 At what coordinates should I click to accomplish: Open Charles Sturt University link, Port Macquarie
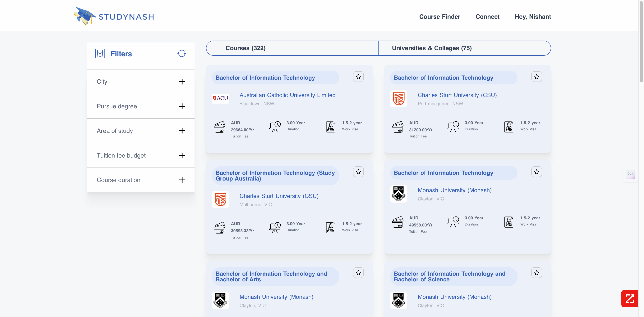[457, 95]
